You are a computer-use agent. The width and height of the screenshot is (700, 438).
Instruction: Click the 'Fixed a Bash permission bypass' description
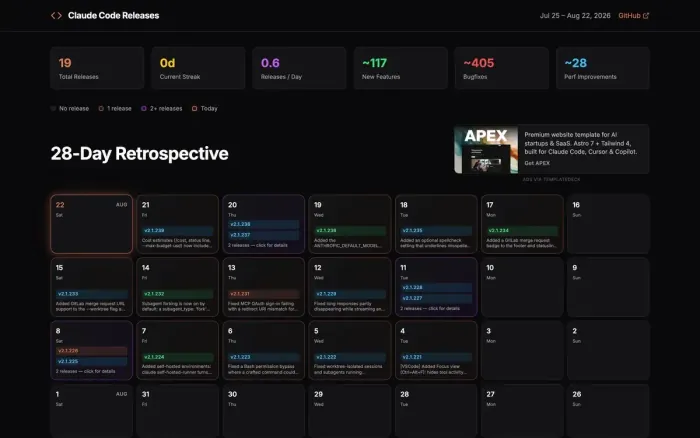click(263, 369)
